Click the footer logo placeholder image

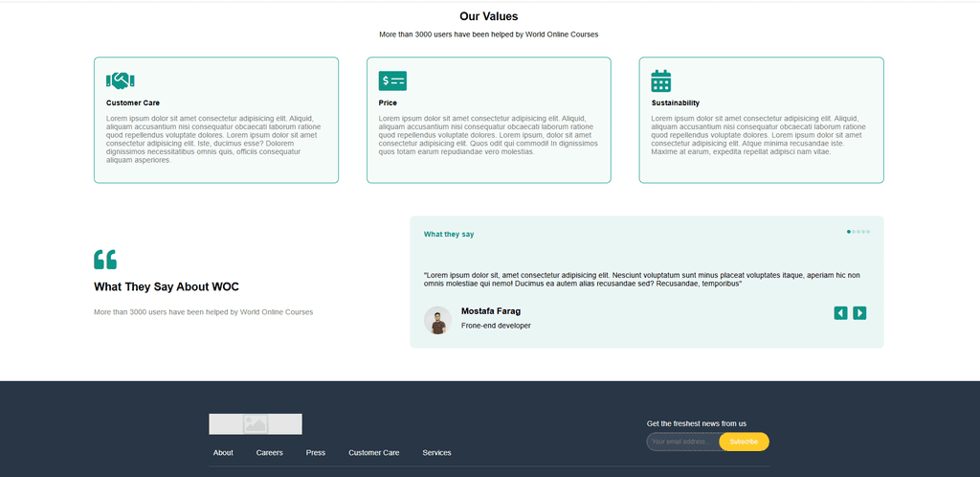click(x=256, y=424)
